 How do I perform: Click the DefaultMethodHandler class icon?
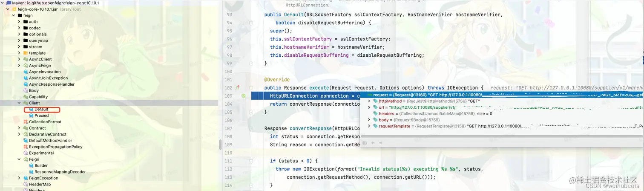[x=26, y=140]
